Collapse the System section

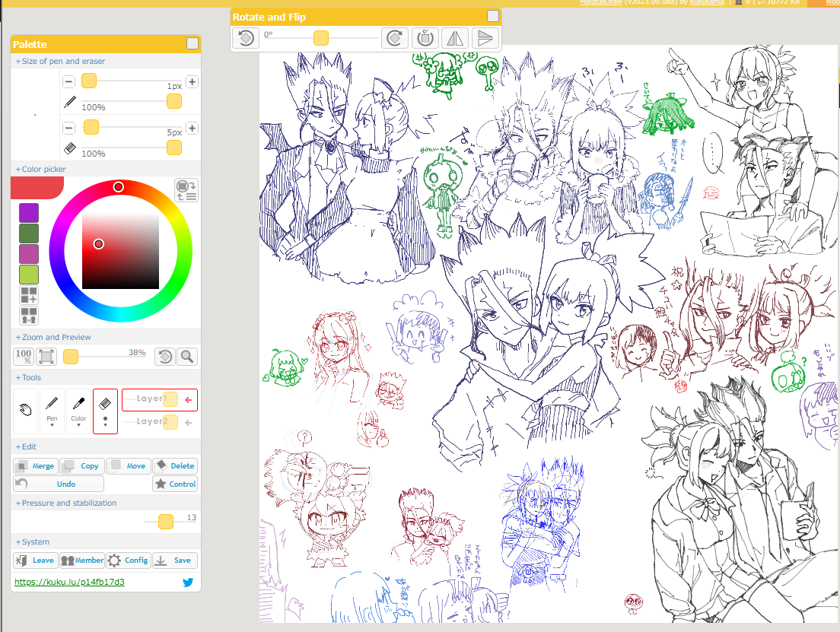33,542
